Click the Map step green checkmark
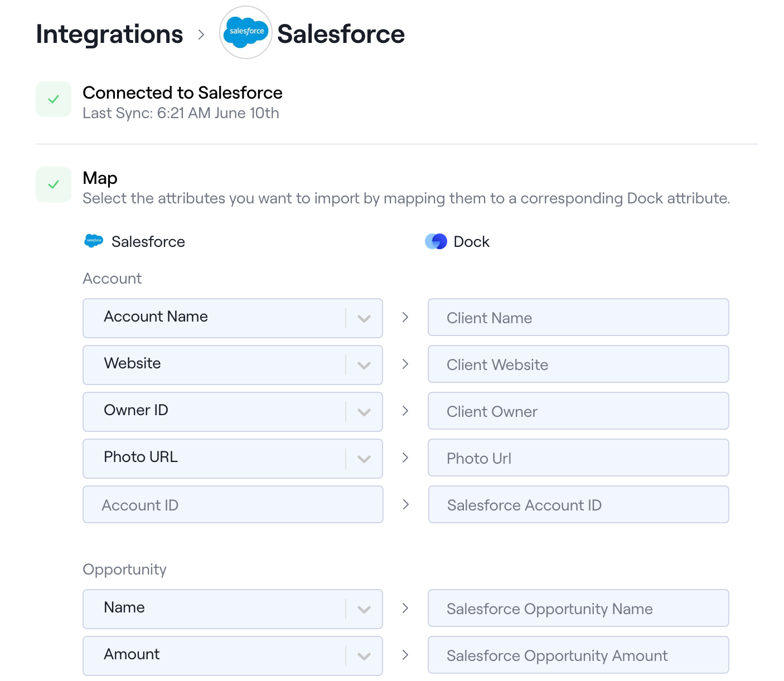784x681 pixels. click(x=54, y=184)
